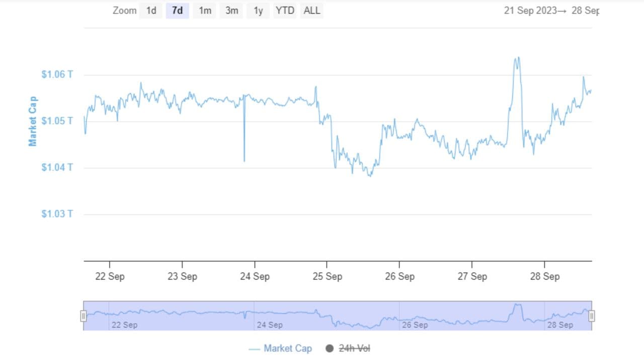Enable the 24h Vol series label
The height and width of the screenshot is (356, 644).
[354, 348]
